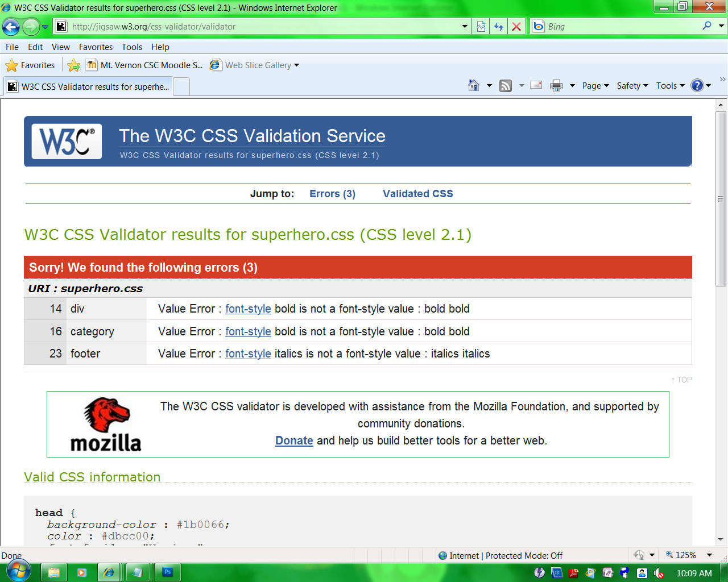Open the zoom level 125% dropdown arrow
This screenshot has width=728, height=582.
709,555
